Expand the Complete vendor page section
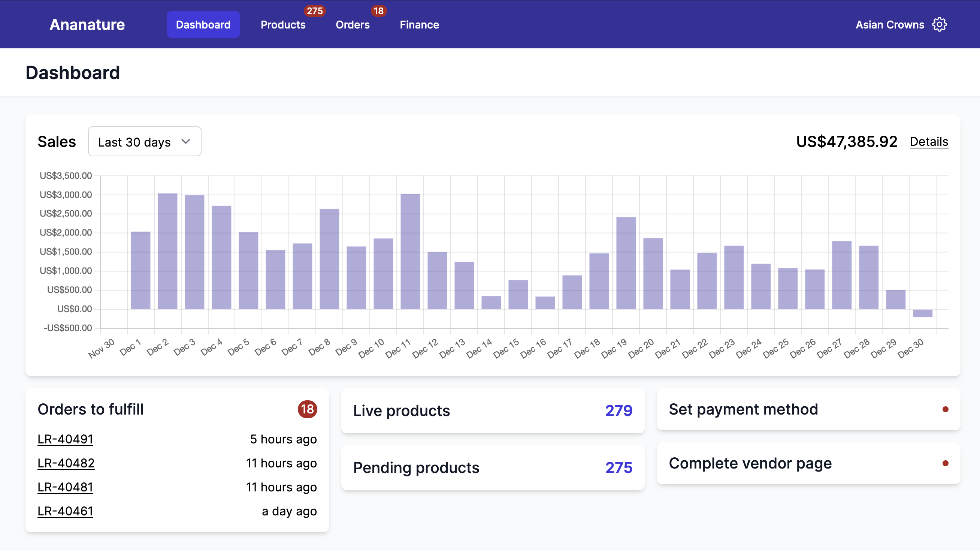Screen dimensions: 980x551 click(806, 463)
